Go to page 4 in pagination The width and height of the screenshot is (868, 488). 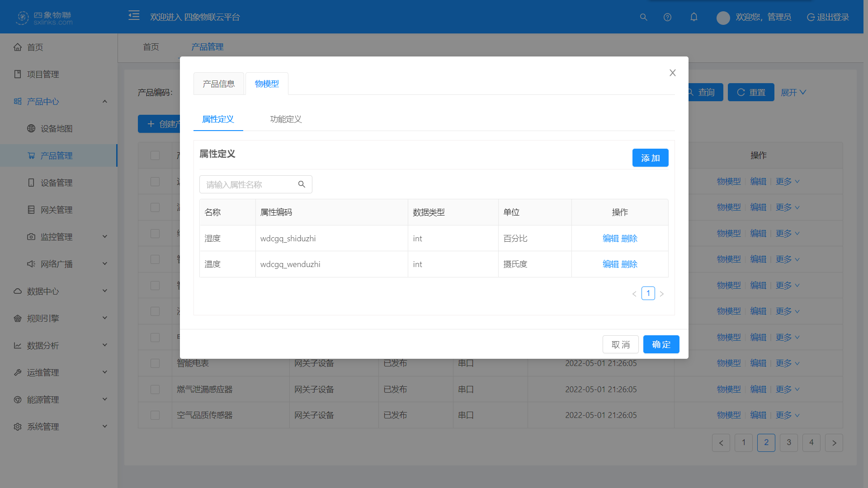[811, 443]
